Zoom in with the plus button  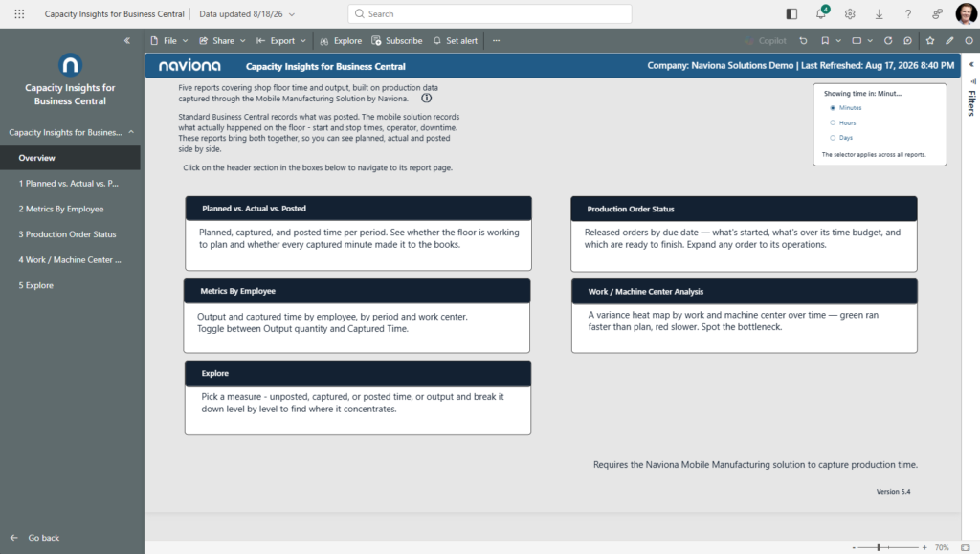(924, 547)
